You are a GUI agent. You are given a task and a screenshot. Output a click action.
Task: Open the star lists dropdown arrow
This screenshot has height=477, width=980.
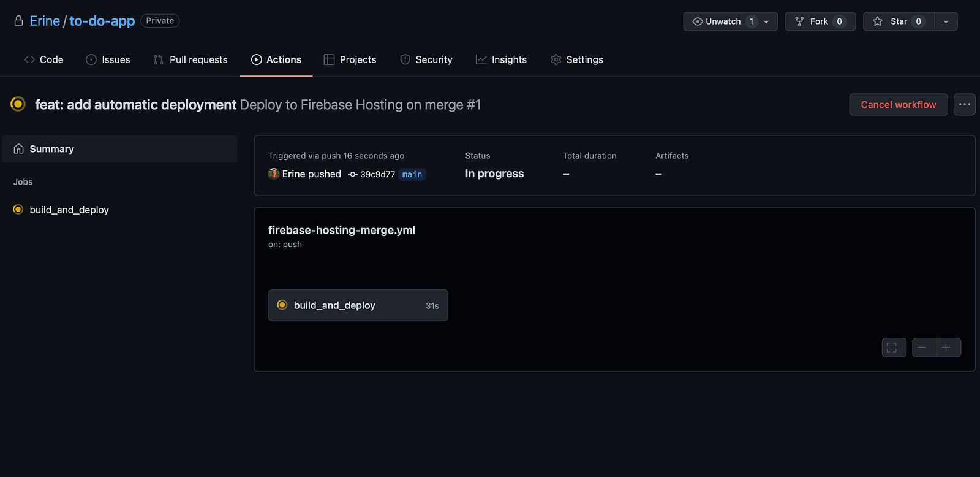click(x=946, y=21)
